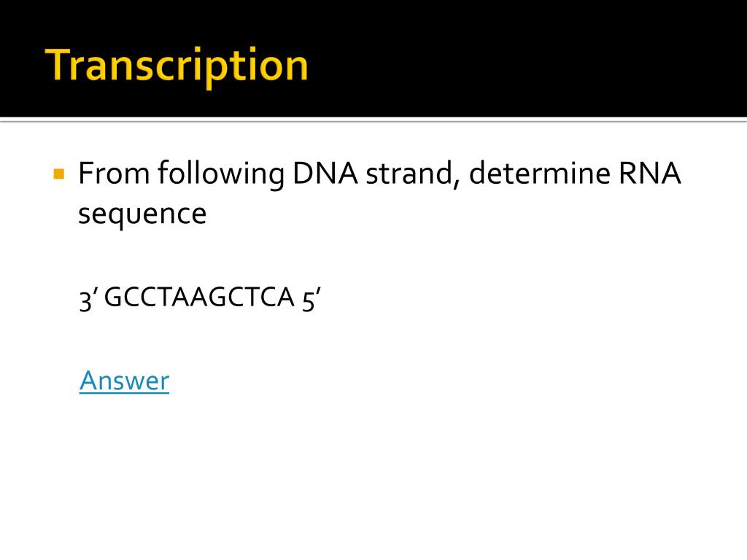The image size is (747, 560).
Task: Click the Transcription slide title
Action: (177, 66)
